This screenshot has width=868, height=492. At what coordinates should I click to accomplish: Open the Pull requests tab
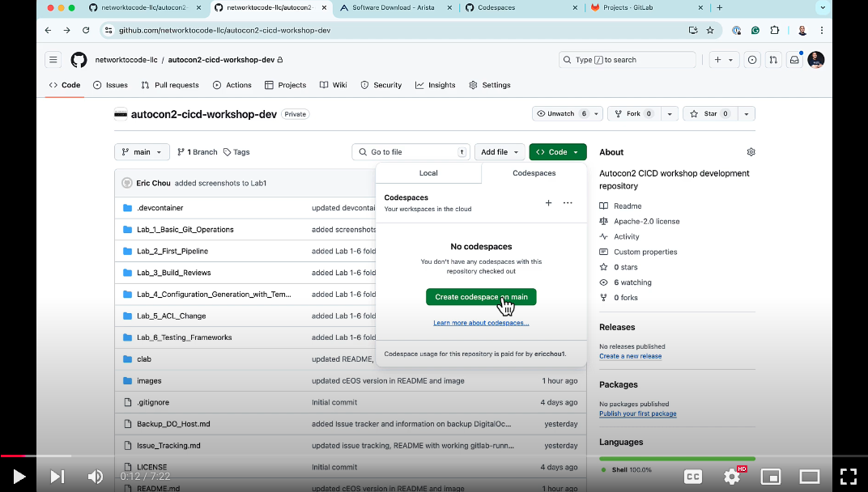[x=170, y=85]
